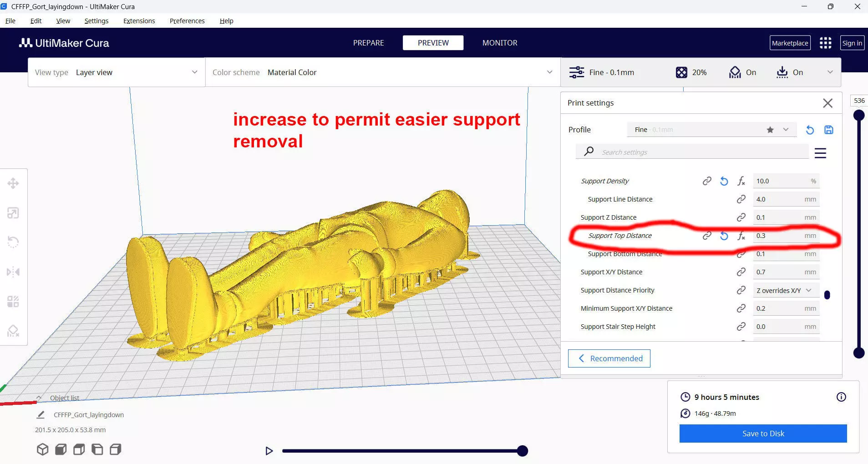The height and width of the screenshot is (464, 868).
Task: Click the top layer slider handle
Action: tap(859, 115)
